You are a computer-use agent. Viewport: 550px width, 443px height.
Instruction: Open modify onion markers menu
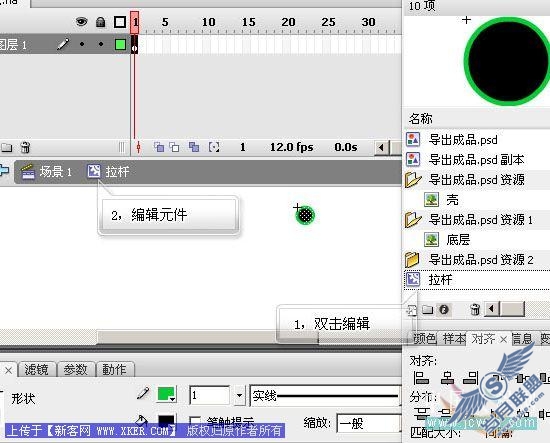tap(214, 147)
